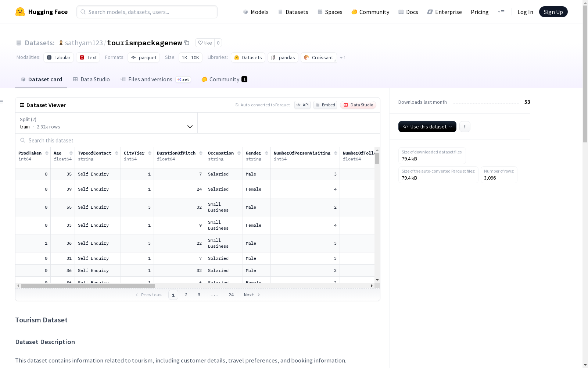
Task: Like the dataset using the heart button
Action: (x=205, y=43)
